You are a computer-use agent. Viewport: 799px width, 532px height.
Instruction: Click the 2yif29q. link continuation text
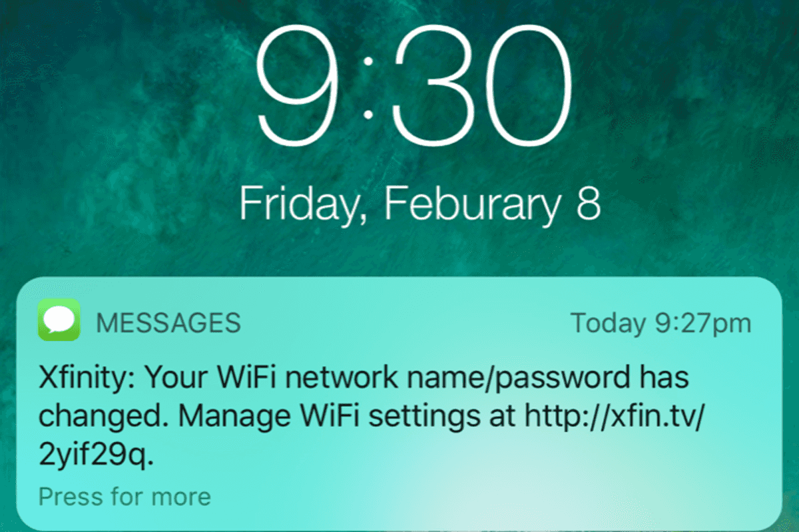(x=97, y=455)
